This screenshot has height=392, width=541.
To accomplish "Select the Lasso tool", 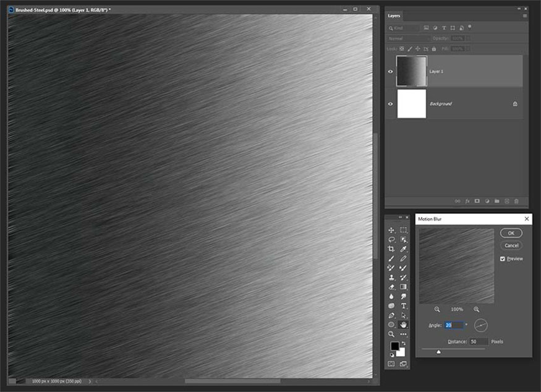I will point(391,240).
